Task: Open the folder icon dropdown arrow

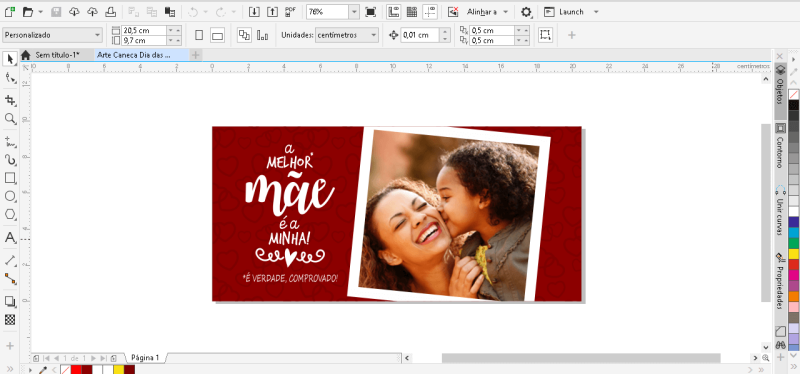Action: point(40,11)
